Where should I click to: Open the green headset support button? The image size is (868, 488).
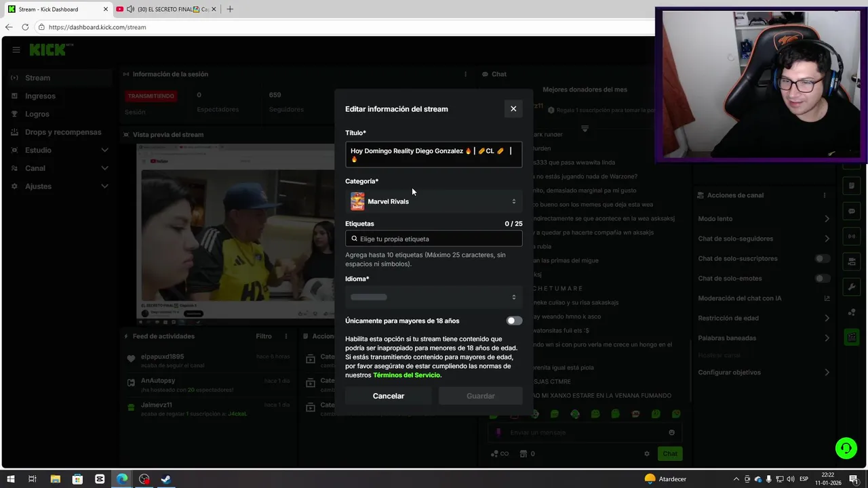pos(846,448)
